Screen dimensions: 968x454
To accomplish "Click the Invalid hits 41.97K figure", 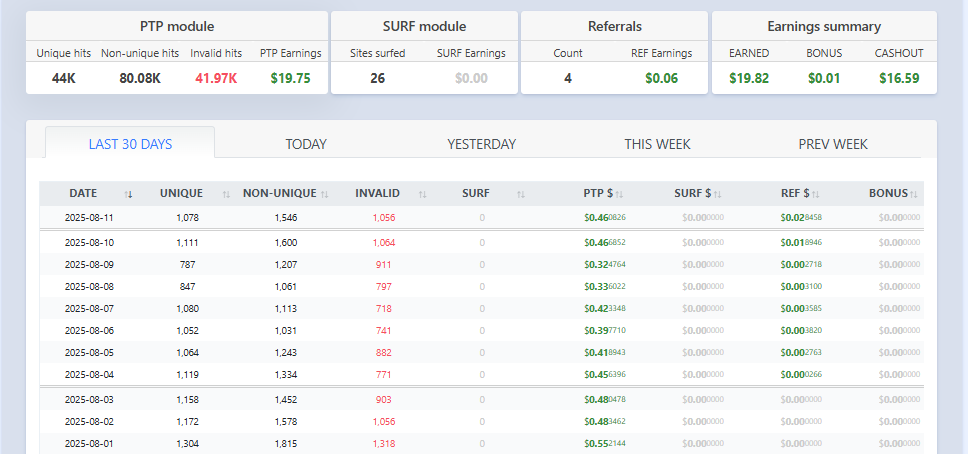I will [216, 78].
